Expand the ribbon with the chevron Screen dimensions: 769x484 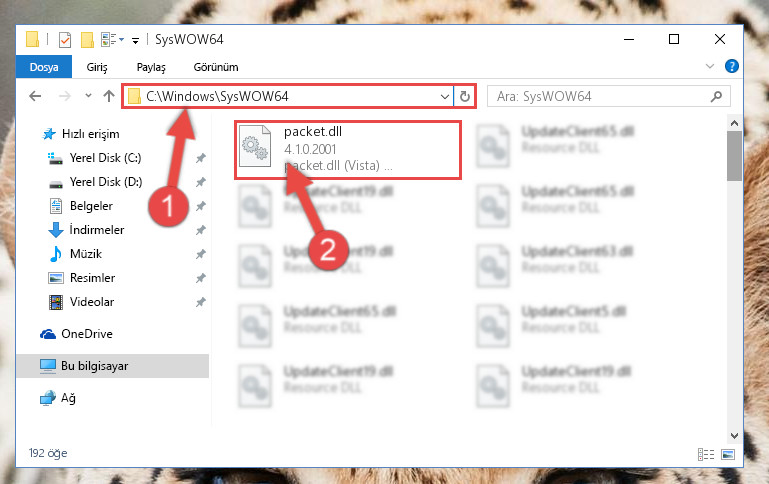(709, 66)
